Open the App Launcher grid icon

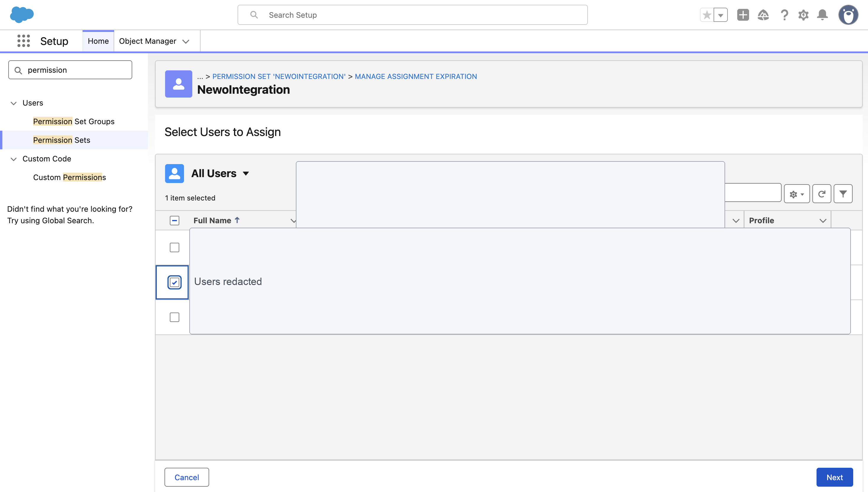(x=24, y=41)
